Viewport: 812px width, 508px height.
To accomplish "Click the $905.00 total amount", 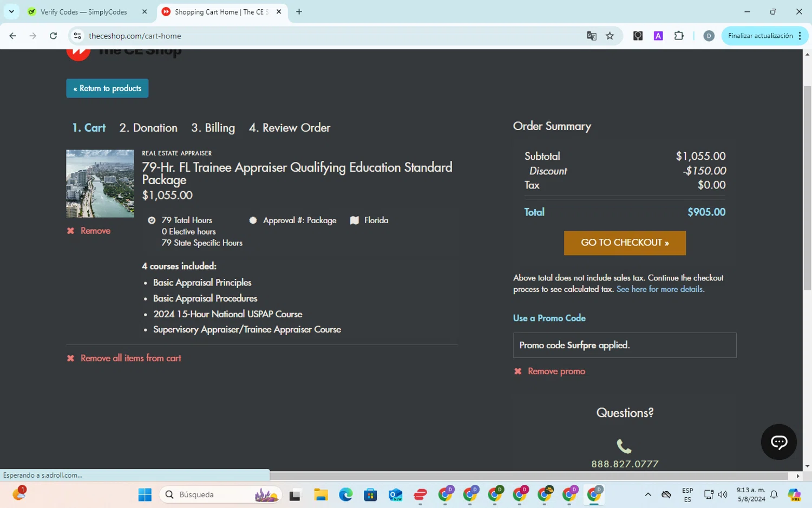I will coord(706,212).
